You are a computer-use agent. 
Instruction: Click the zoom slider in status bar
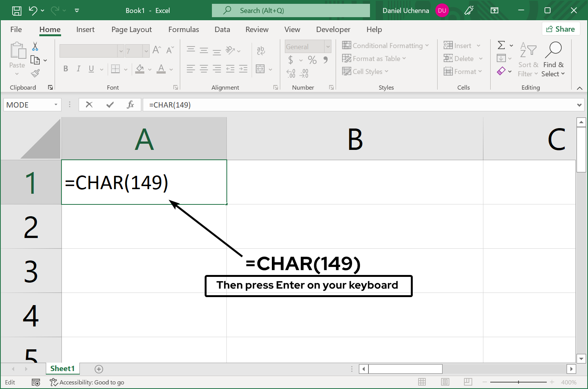(518, 382)
